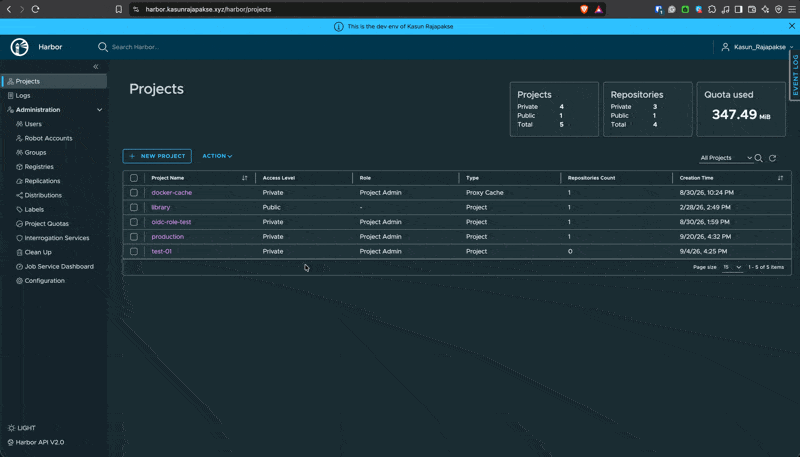Open the production project
Screen dimensions: 800x457
pyautogui.click(x=167, y=237)
